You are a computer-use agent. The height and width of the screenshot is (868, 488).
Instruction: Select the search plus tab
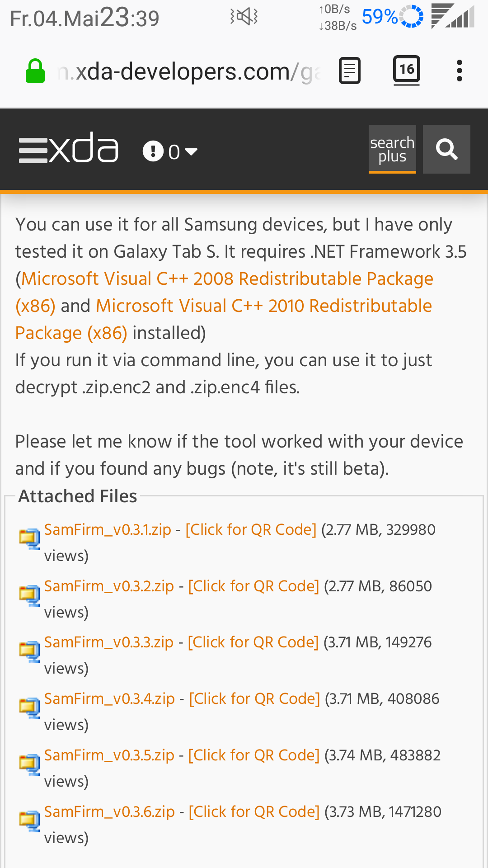click(x=392, y=149)
